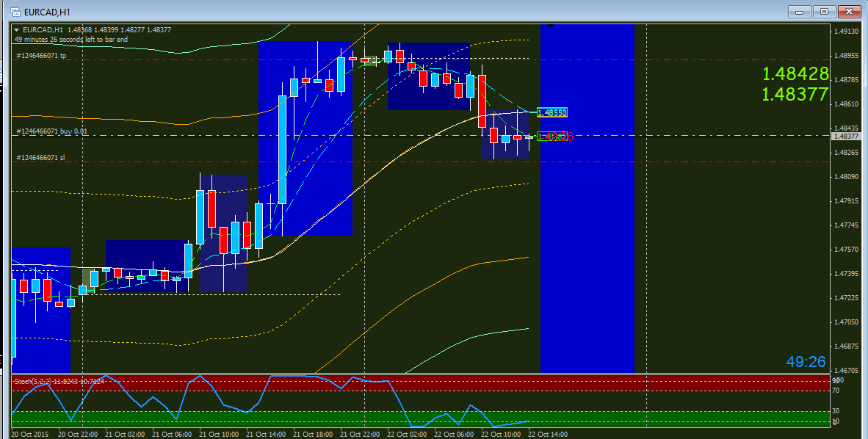Click the '49 minutes 26 seconds left to bar end' text

pos(70,40)
